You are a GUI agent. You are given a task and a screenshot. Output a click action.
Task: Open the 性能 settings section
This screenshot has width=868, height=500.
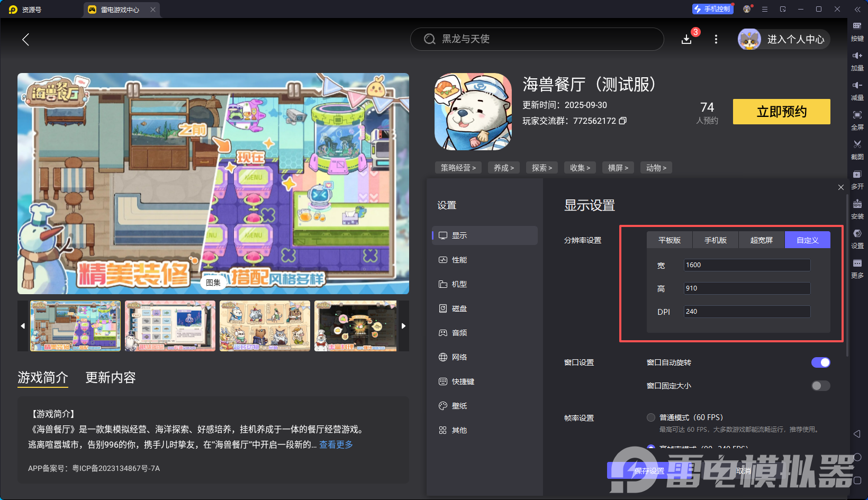(459, 260)
